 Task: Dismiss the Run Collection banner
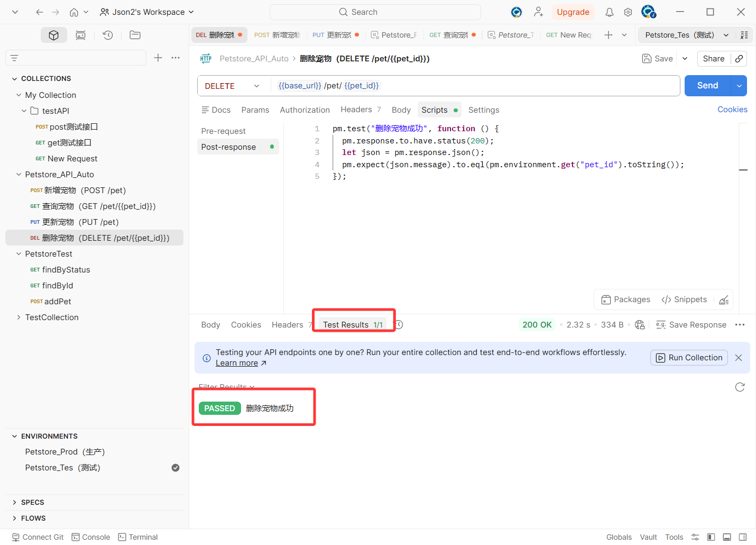point(739,358)
